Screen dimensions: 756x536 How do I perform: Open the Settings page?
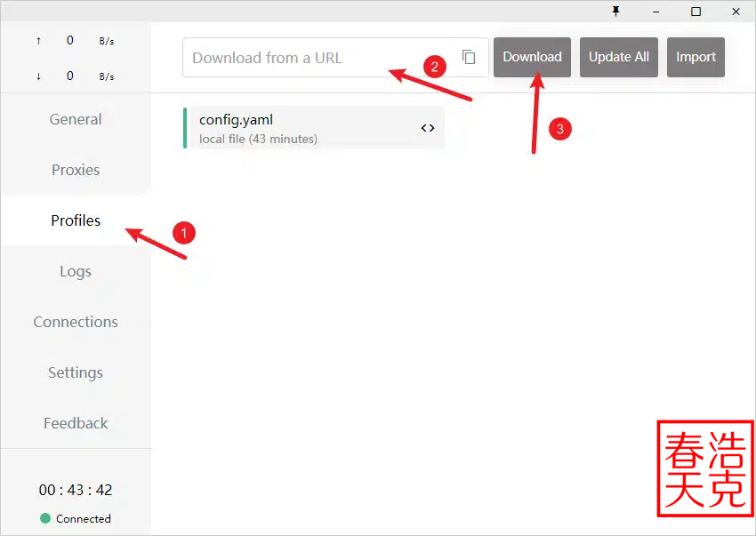[x=76, y=372]
